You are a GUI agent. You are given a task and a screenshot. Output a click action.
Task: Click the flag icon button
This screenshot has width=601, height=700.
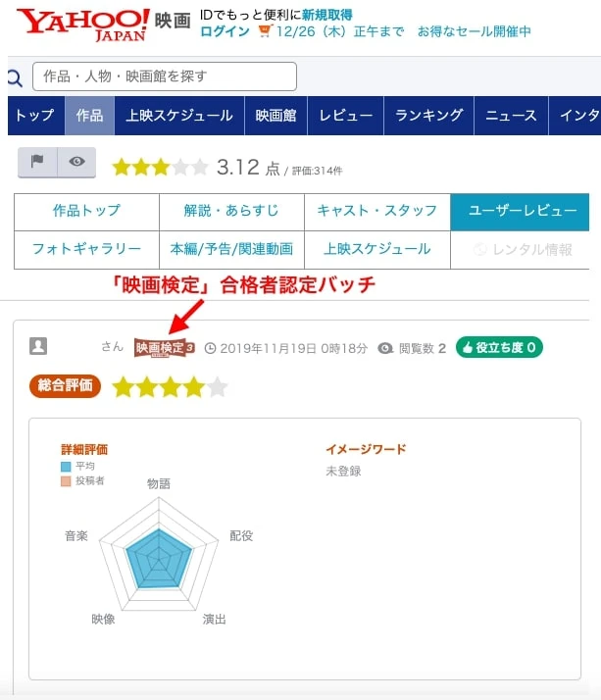[37, 162]
